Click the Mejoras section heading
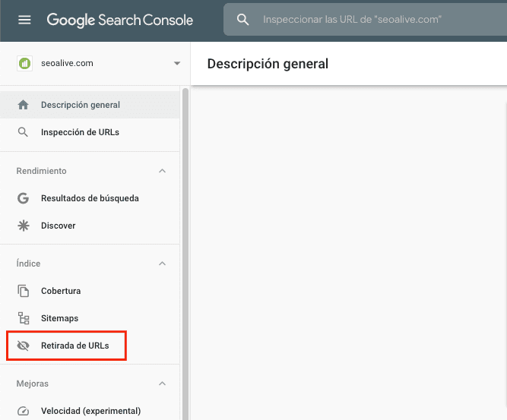This screenshot has height=420, width=507. pyautogui.click(x=33, y=384)
